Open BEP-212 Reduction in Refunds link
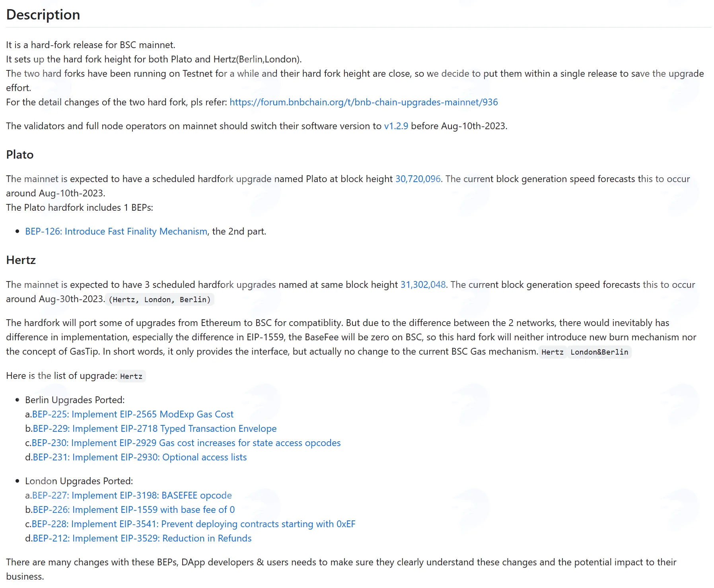 pos(142,538)
